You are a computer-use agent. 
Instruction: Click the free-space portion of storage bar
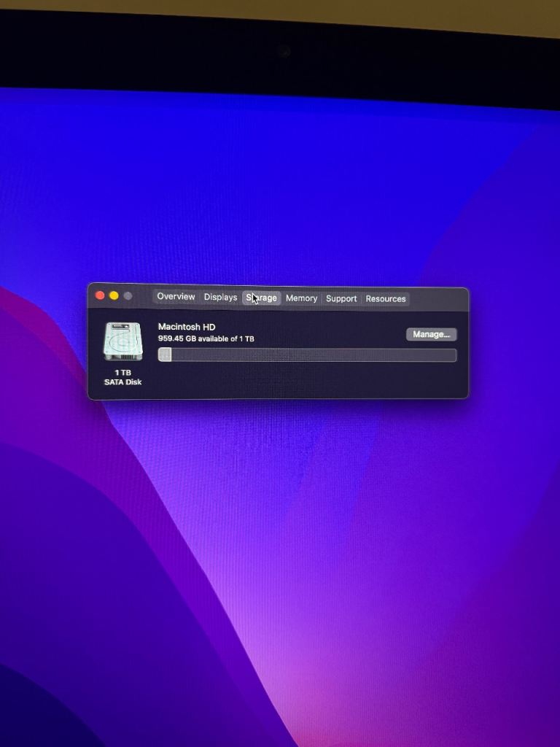[x=314, y=355]
